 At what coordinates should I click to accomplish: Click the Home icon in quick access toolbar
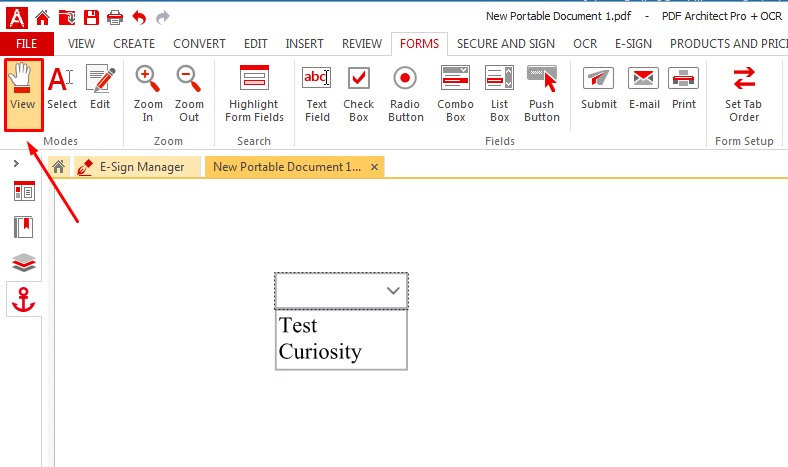pos(43,18)
